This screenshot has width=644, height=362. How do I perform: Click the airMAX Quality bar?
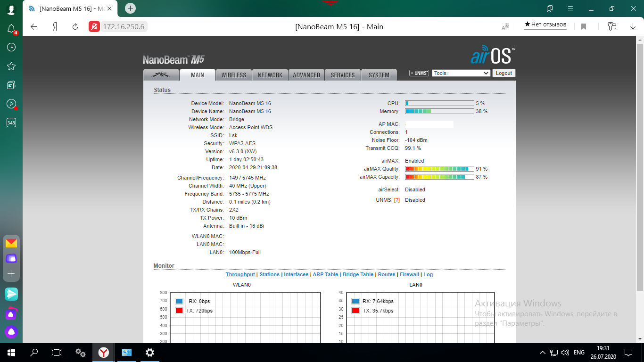tap(439, 169)
